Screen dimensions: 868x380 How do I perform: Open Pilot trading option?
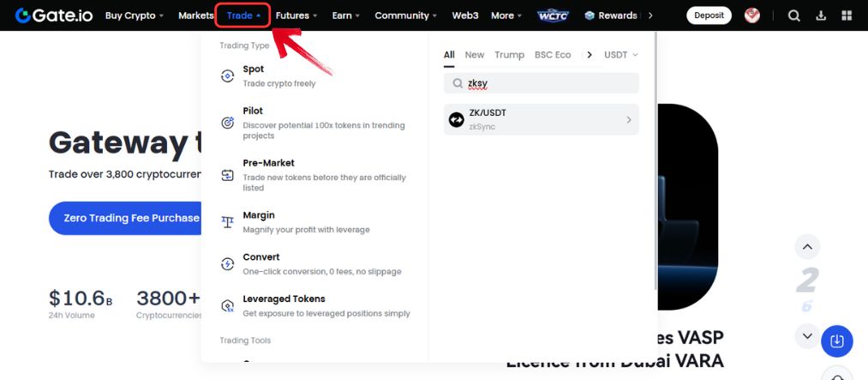[x=315, y=123]
